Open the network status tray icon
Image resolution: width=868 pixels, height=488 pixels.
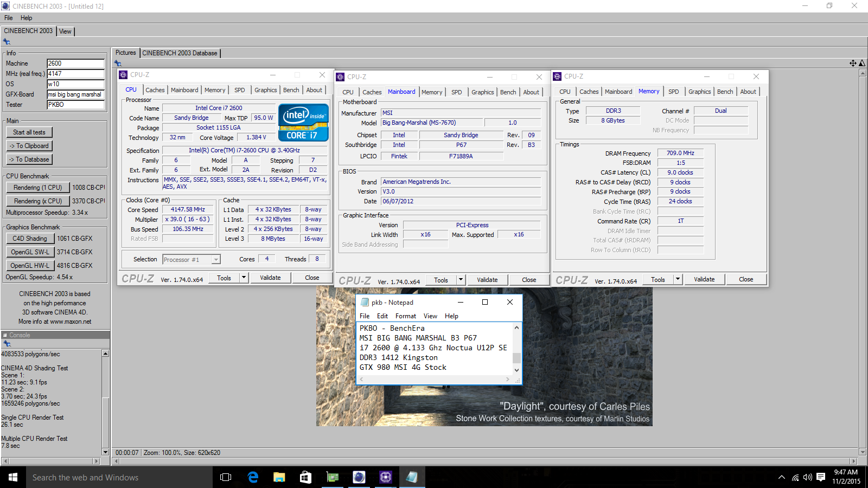[x=795, y=477]
